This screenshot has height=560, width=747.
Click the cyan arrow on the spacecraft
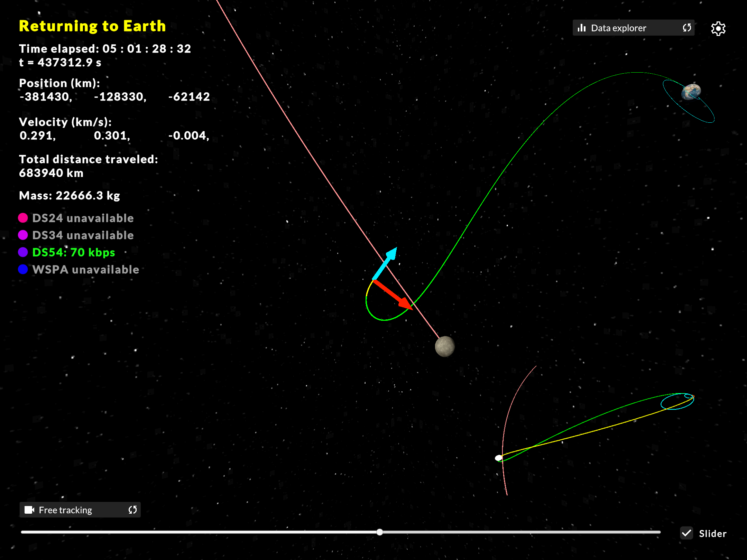tap(385, 263)
